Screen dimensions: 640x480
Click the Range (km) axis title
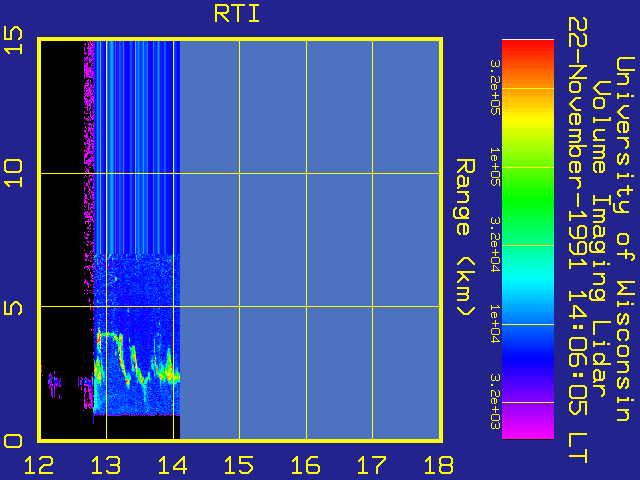[x=465, y=238]
